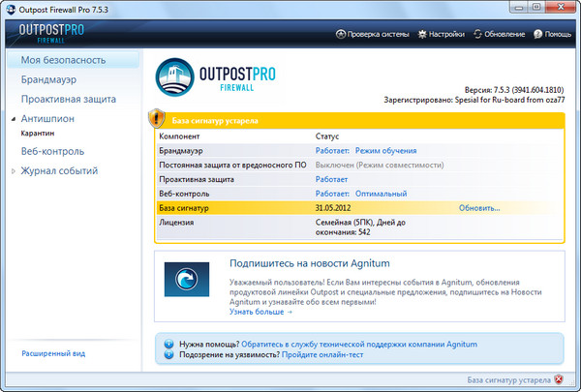Select Карантин under Антишпион
The width and height of the screenshot is (581, 392).
(x=39, y=134)
